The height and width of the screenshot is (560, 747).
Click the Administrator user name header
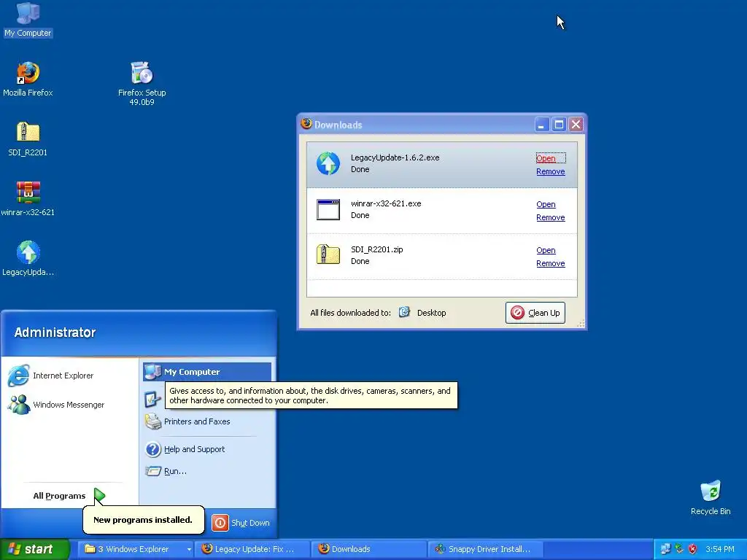[55, 332]
